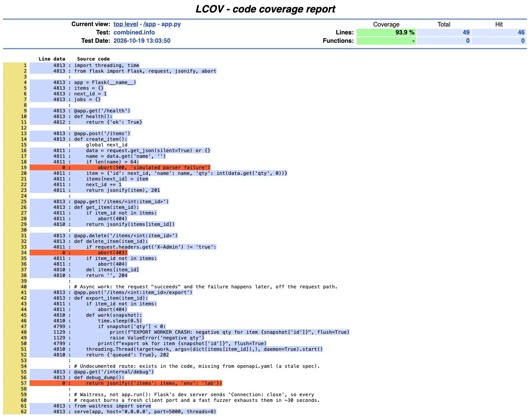This screenshot has height=420, width=530.
Task: Click the "app.py" file name in breadcrumb
Action: coord(171,24)
